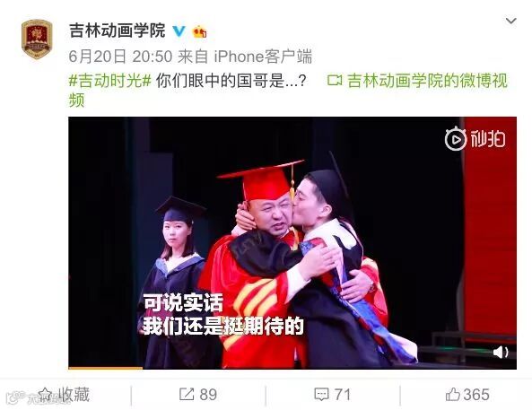The height and width of the screenshot is (410, 532).
Task: Click the like count 365
Action: click(476, 395)
